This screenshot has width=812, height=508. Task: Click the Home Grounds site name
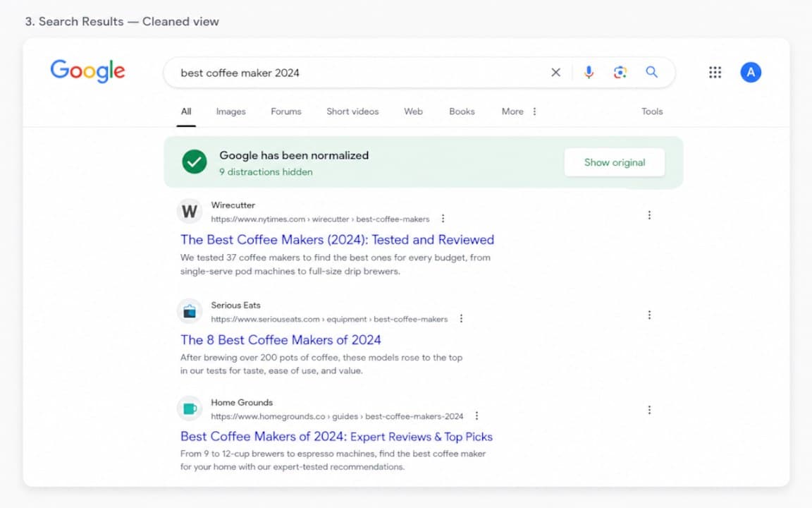click(242, 402)
